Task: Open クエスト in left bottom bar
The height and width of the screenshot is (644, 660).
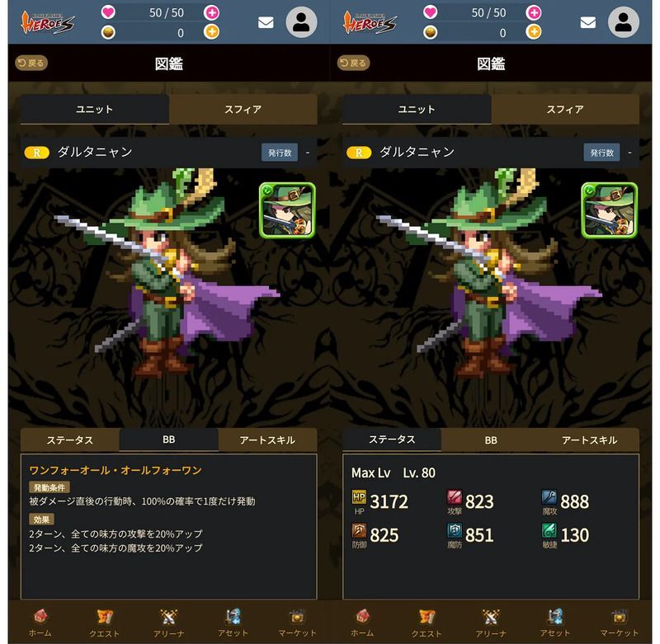Action: (104, 623)
